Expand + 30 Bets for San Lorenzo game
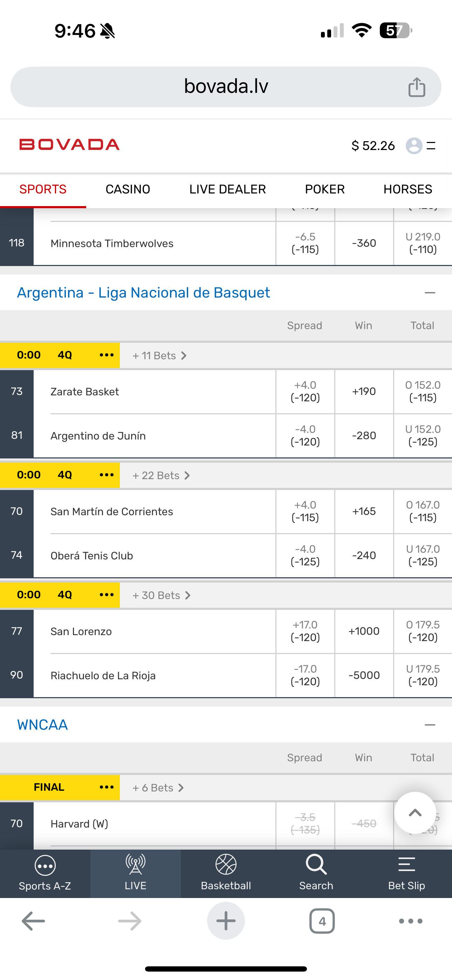 pyautogui.click(x=161, y=596)
